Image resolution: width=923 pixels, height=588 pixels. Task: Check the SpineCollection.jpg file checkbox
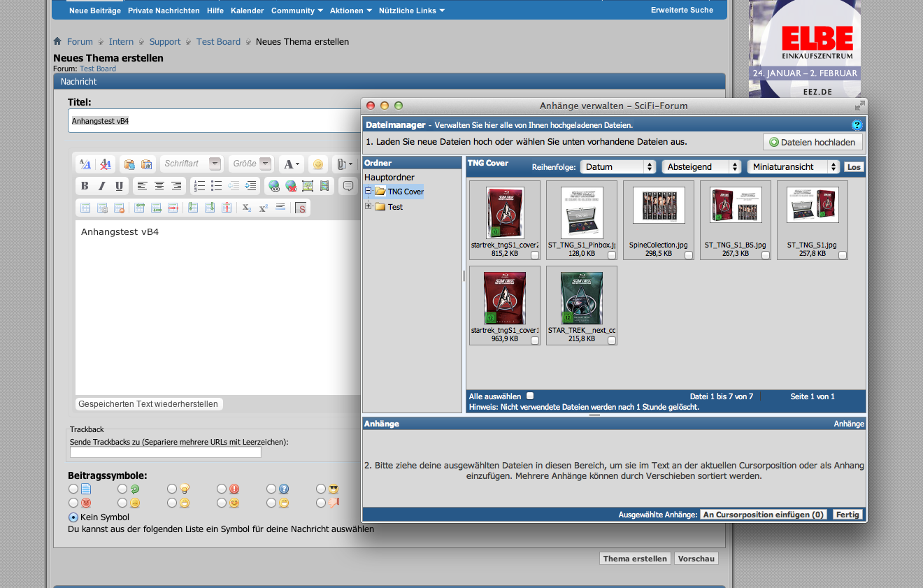point(689,255)
